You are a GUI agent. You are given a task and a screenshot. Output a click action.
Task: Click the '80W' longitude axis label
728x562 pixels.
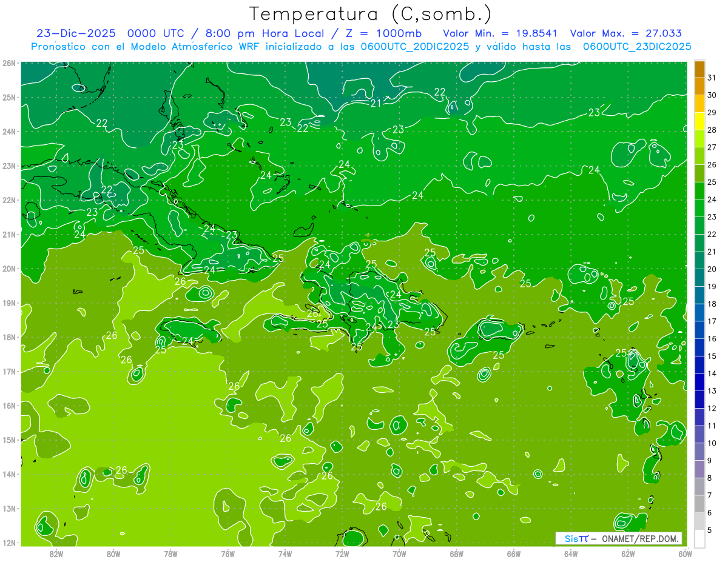click(113, 554)
